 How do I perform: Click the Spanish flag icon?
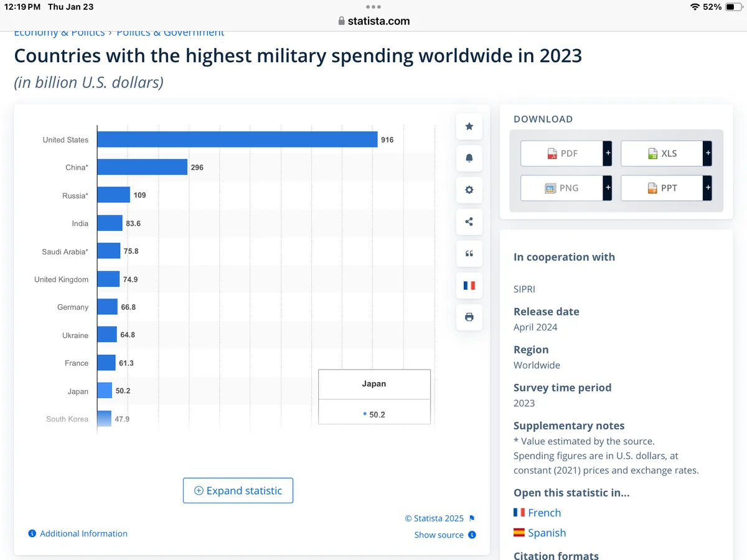[519, 533]
